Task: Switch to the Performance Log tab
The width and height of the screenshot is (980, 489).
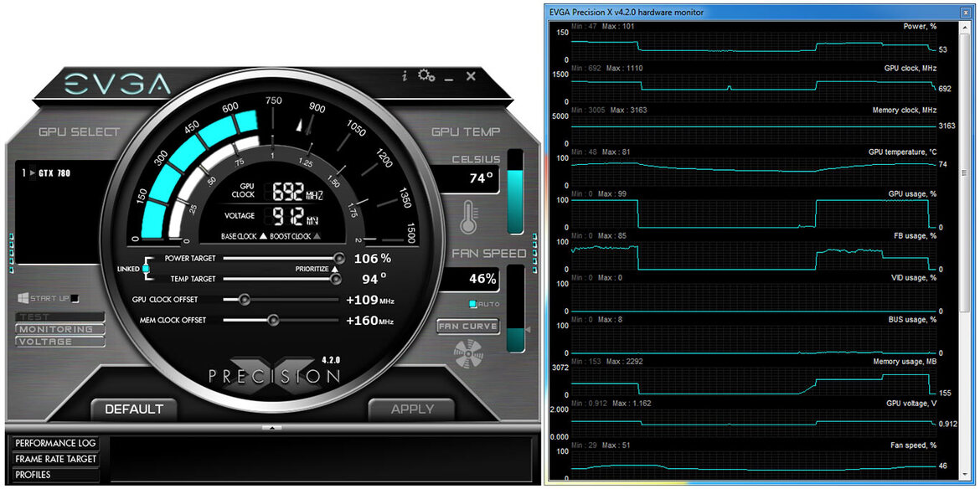Action: tap(55, 444)
